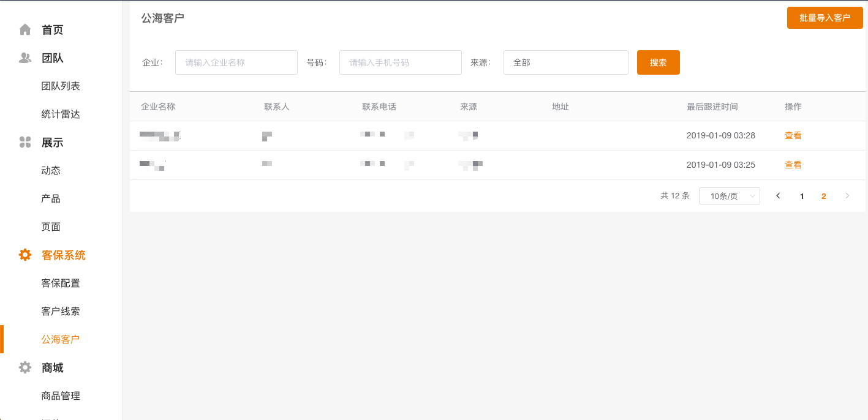Open the 来源 source dropdown
Viewport: 868px width, 420px height.
click(x=565, y=62)
